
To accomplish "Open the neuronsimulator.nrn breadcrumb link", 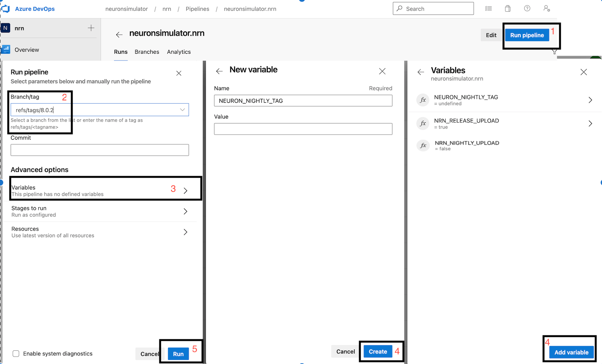I will (250, 9).
